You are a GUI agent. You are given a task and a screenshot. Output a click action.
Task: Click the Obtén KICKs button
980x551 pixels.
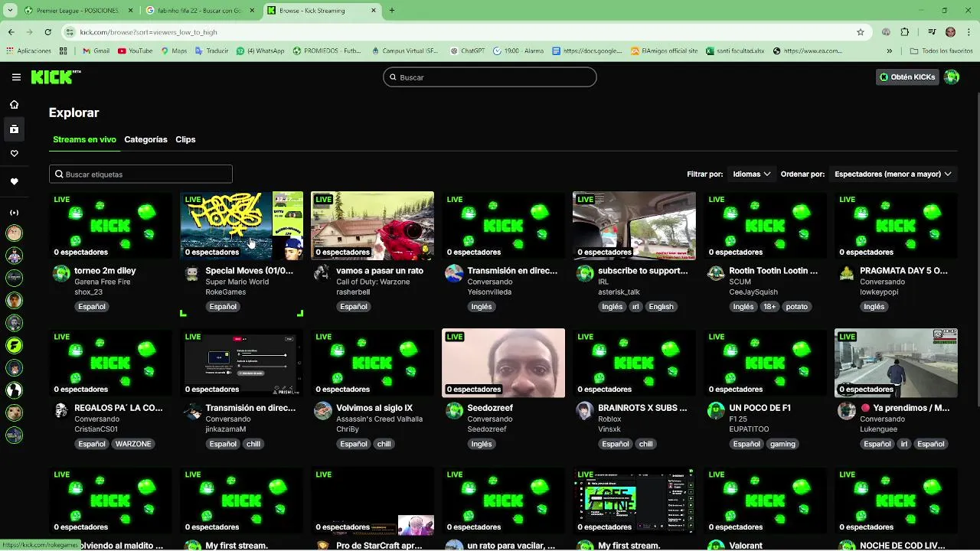907,77
